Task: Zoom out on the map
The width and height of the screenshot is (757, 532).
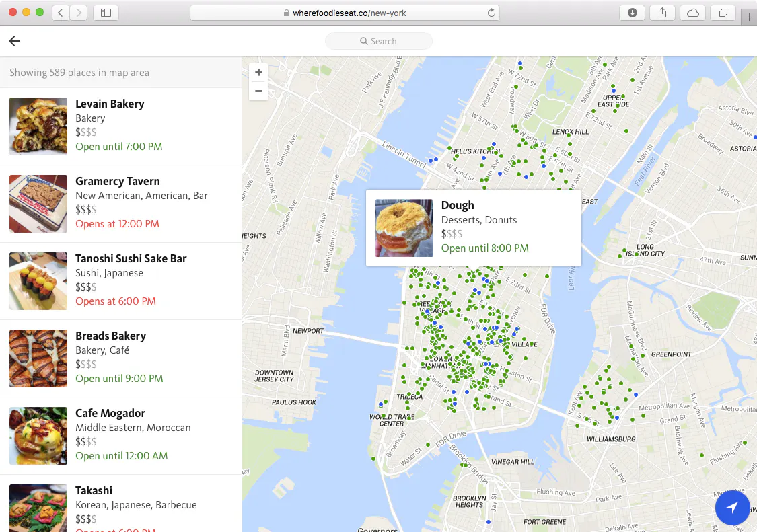Action: click(x=259, y=91)
